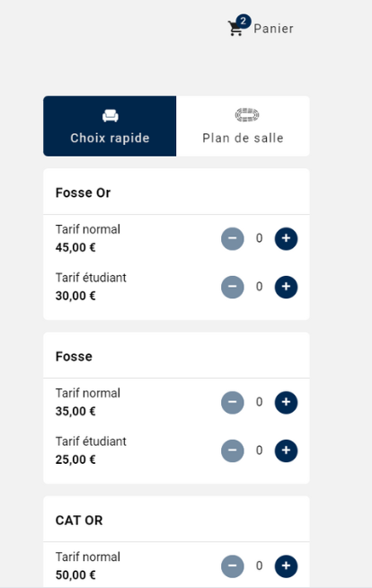This screenshot has width=372, height=588.
Task: Reduce Fosse Tarif étudiant 25,00 € quantity
Action: (233, 450)
